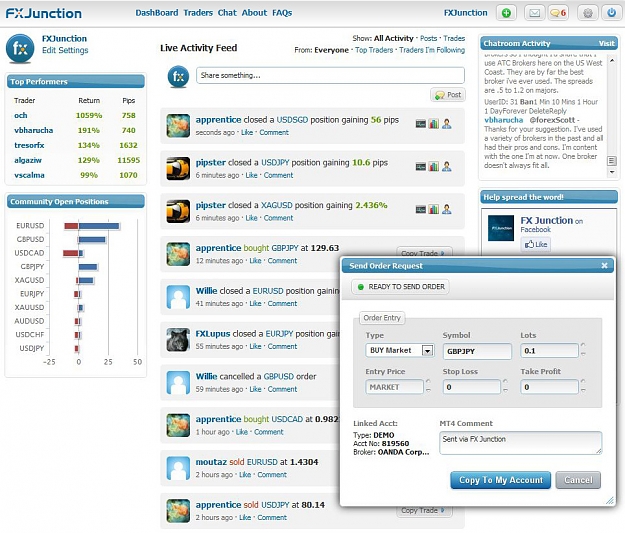Open the Traders menu item

[198, 13]
